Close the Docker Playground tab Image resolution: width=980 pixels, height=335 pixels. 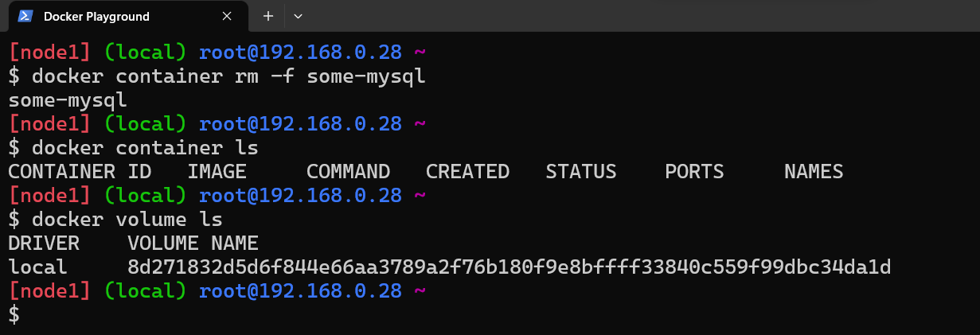227,16
